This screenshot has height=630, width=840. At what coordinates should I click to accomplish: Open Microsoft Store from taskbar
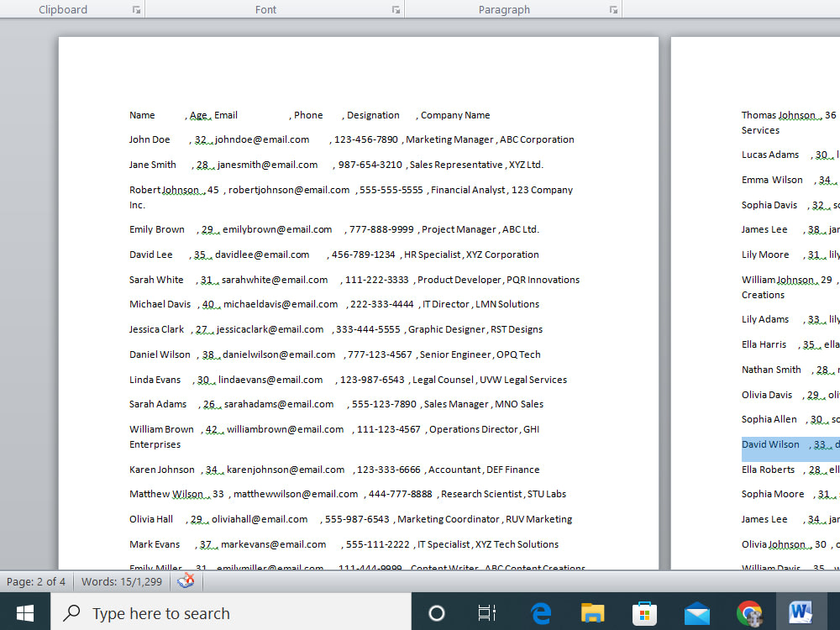pyautogui.click(x=644, y=612)
